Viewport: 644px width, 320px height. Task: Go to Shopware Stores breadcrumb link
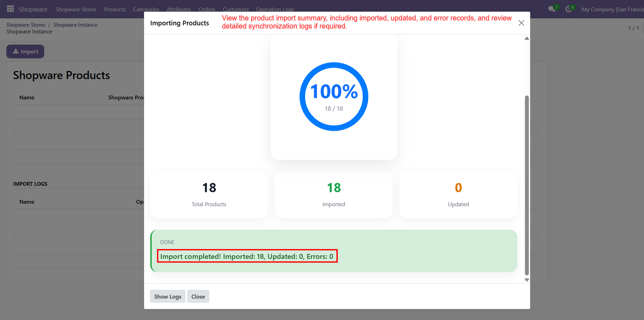click(26, 25)
